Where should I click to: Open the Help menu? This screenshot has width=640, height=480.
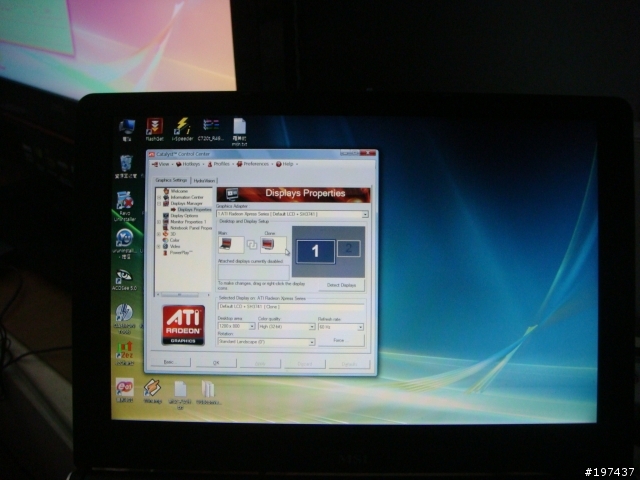[x=287, y=164]
